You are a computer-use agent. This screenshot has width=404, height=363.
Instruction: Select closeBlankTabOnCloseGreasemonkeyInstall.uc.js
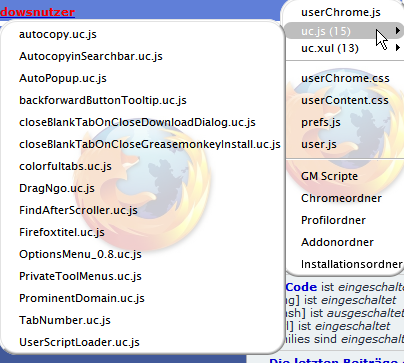point(150,144)
